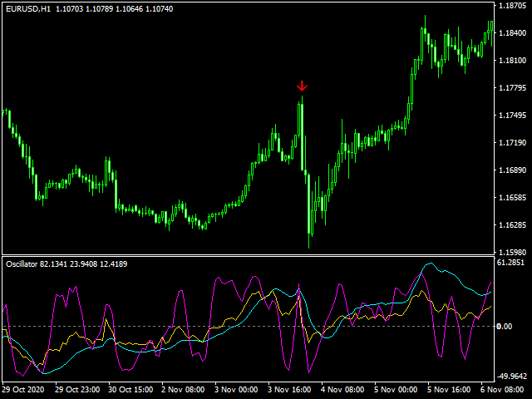Click the 1.17795 price label
Image resolution: width=532 pixels, height=399 pixels.
coord(512,88)
